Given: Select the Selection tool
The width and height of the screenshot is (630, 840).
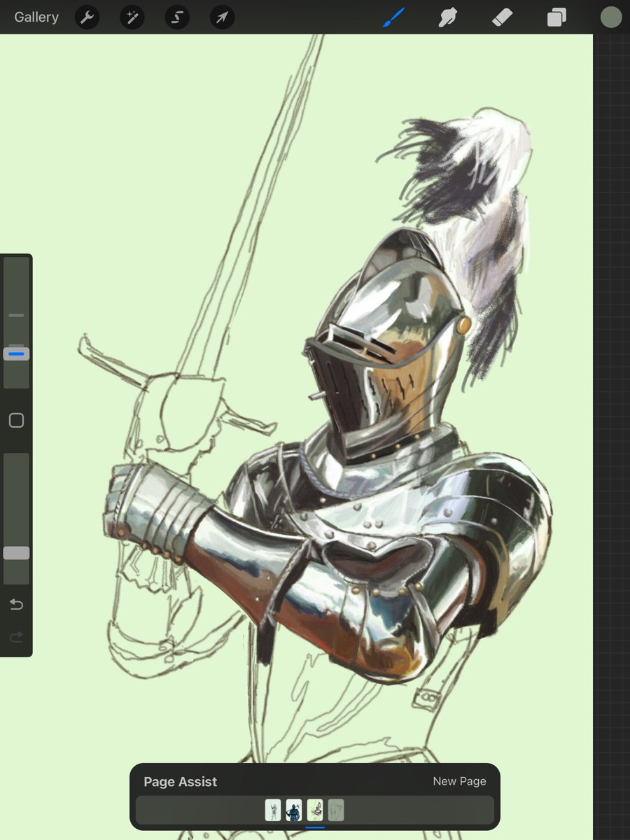Looking at the screenshot, I should (176, 17).
